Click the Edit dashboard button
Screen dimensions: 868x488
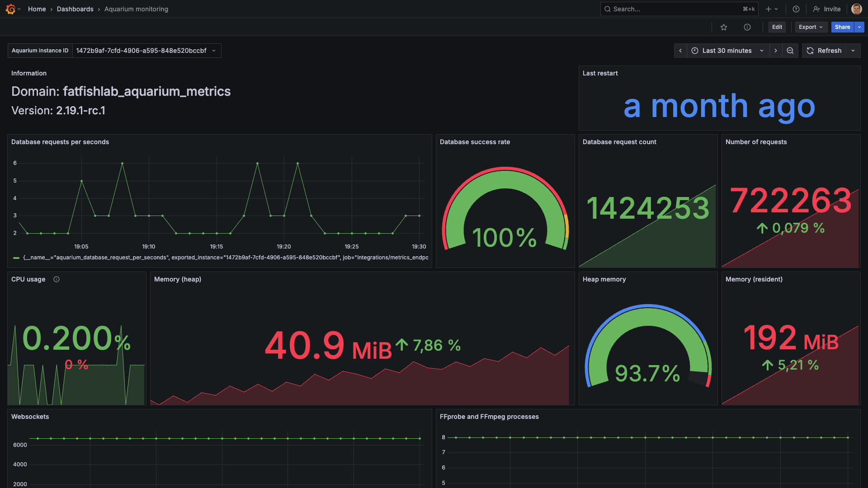777,27
